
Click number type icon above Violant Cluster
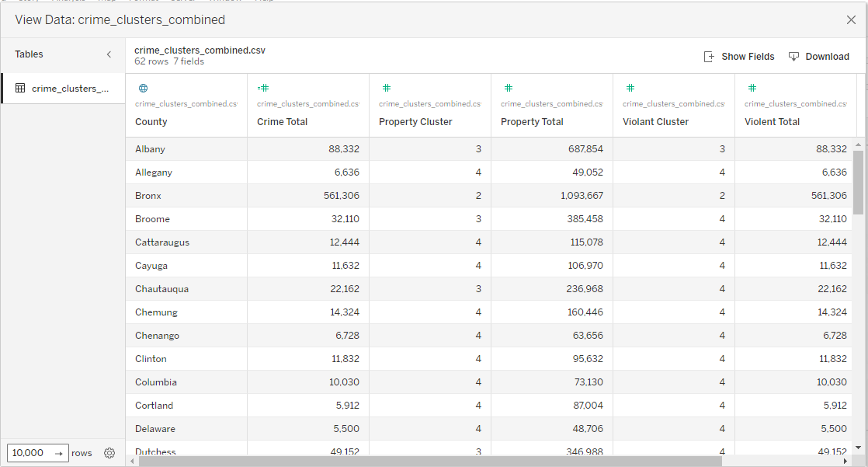630,89
